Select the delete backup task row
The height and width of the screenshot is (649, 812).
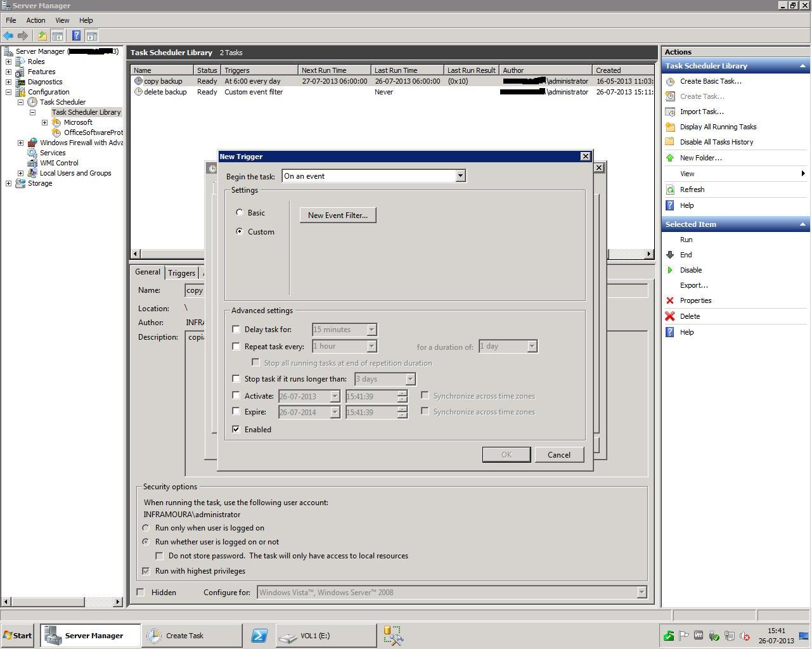(x=392, y=92)
